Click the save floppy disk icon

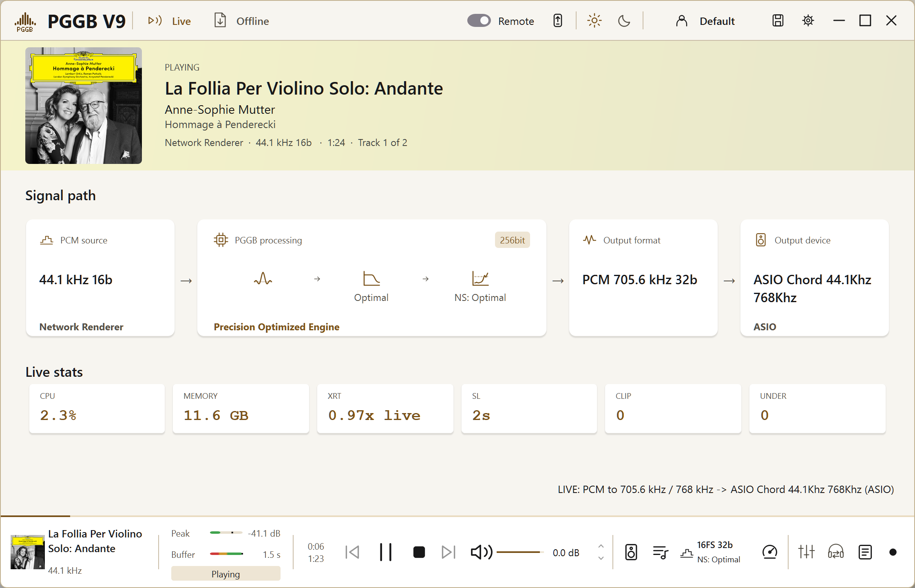(778, 20)
